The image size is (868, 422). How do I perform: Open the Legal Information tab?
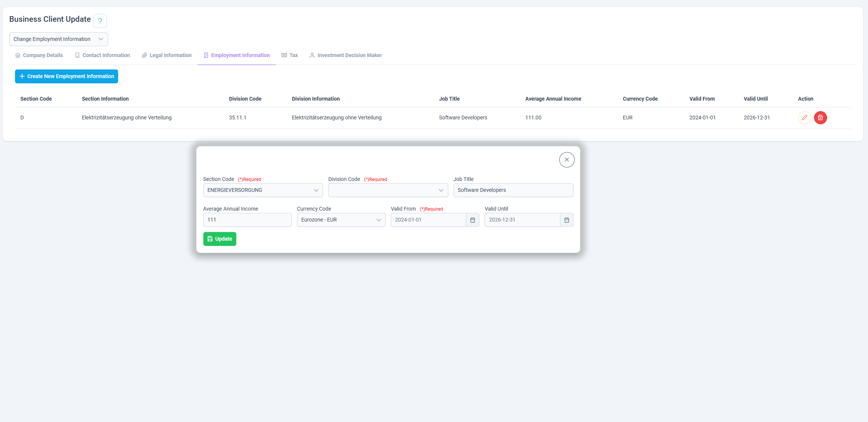coord(167,55)
